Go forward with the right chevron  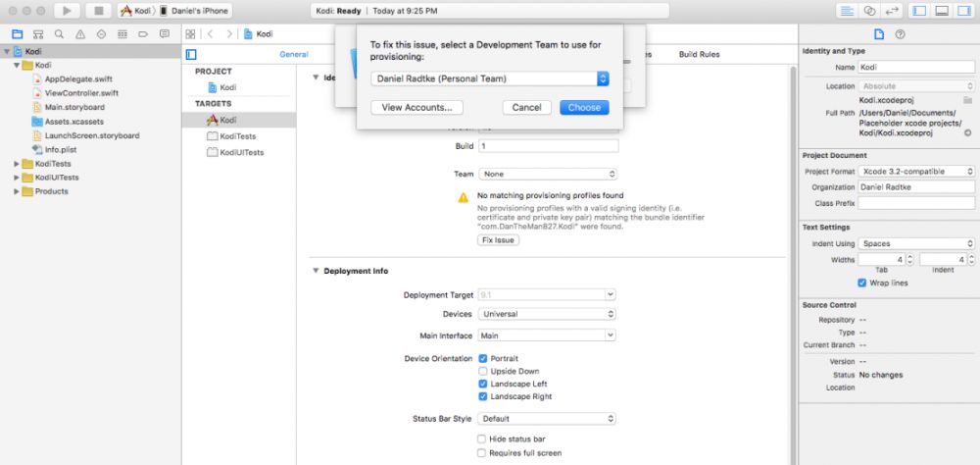click(229, 33)
